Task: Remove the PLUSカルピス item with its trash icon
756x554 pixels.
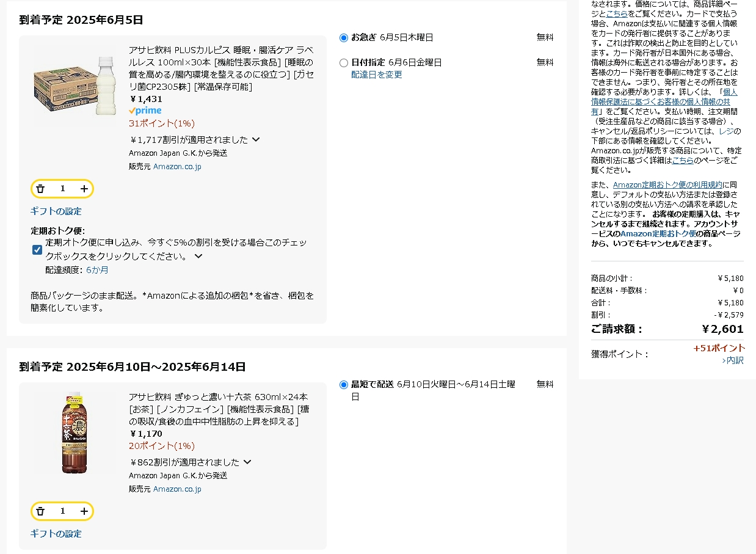Action: pyautogui.click(x=40, y=189)
